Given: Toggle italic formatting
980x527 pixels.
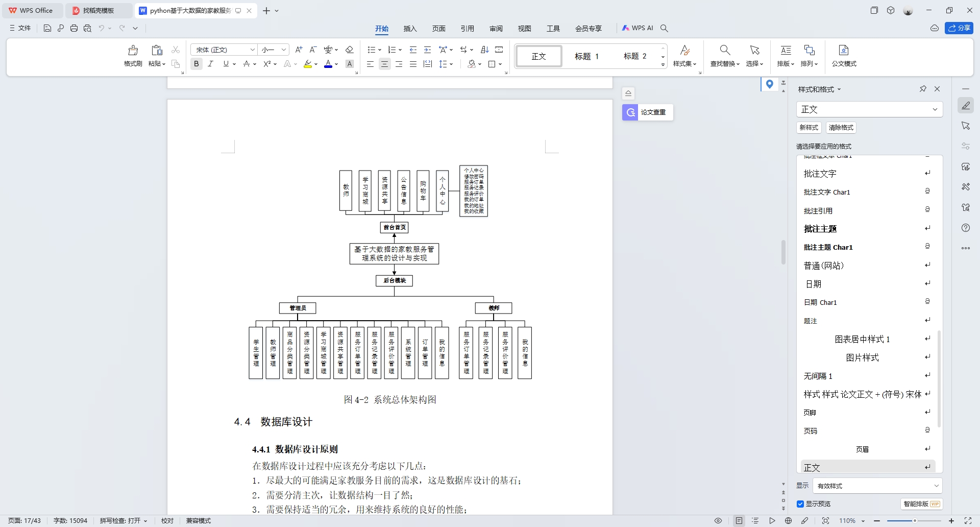Looking at the screenshot, I should (x=210, y=64).
